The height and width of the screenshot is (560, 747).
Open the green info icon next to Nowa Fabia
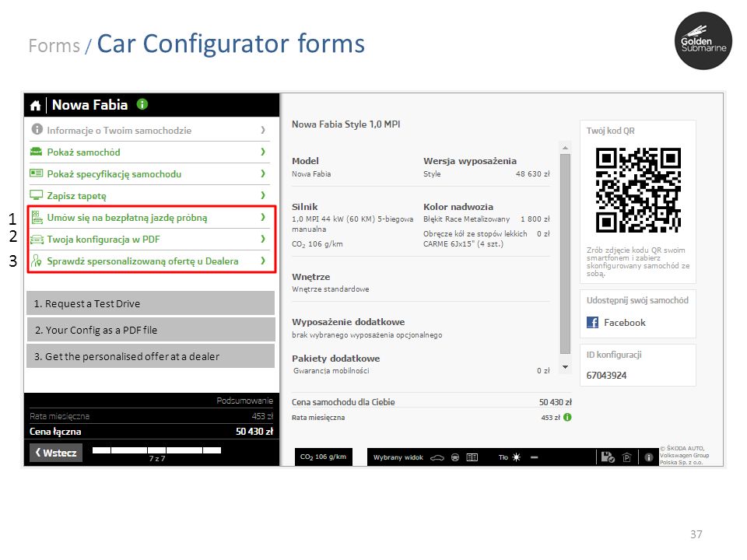coord(142,103)
